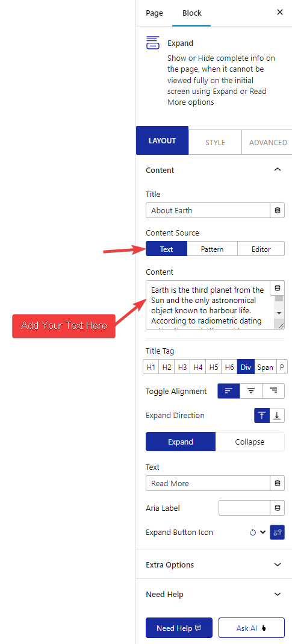
Task: Select H2 as the title tag
Action: tap(166, 367)
